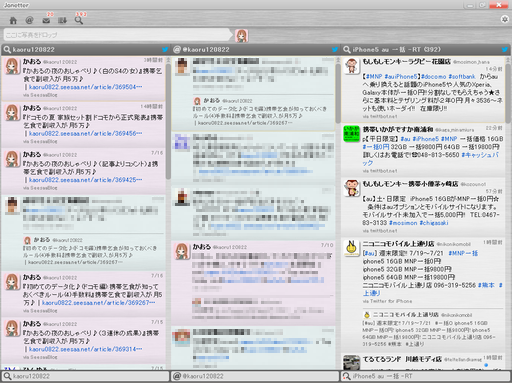Click the left column vertical scrollbar

[168, 122]
